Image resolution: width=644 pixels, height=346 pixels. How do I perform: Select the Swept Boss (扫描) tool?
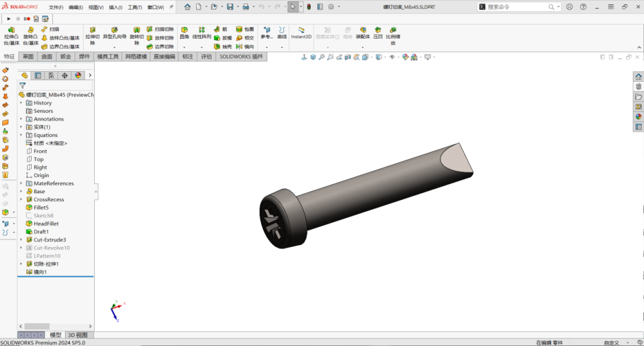50,29
